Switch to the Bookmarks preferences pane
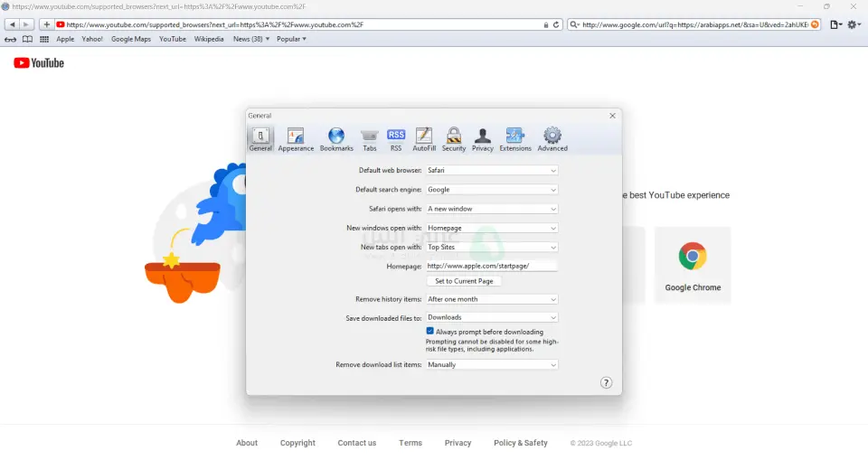Viewport: 868px width, 460px height. click(336, 139)
